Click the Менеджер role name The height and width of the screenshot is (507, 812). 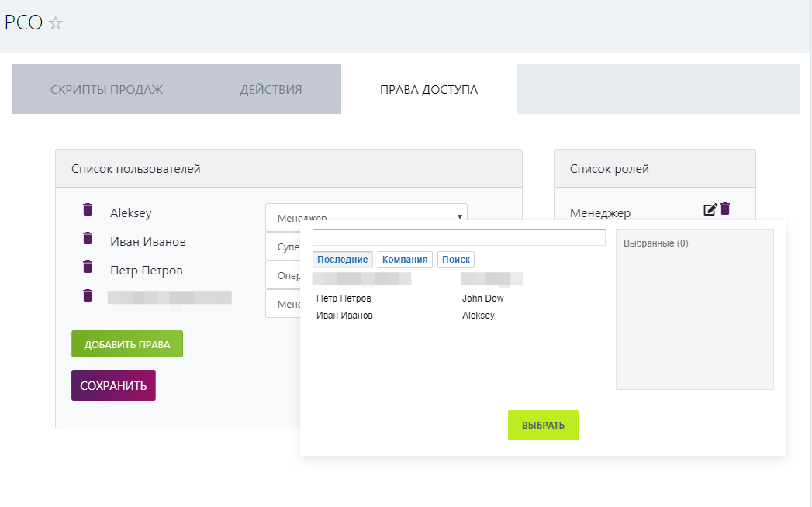pos(600,213)
